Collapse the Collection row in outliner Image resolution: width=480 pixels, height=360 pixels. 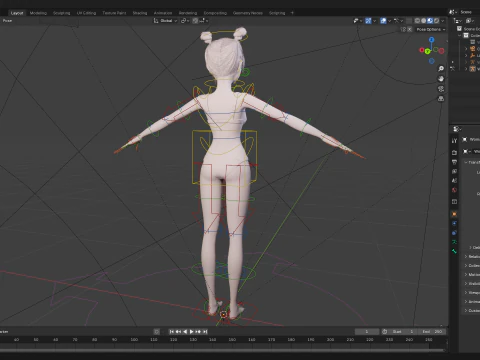click(x=461, y=36)
